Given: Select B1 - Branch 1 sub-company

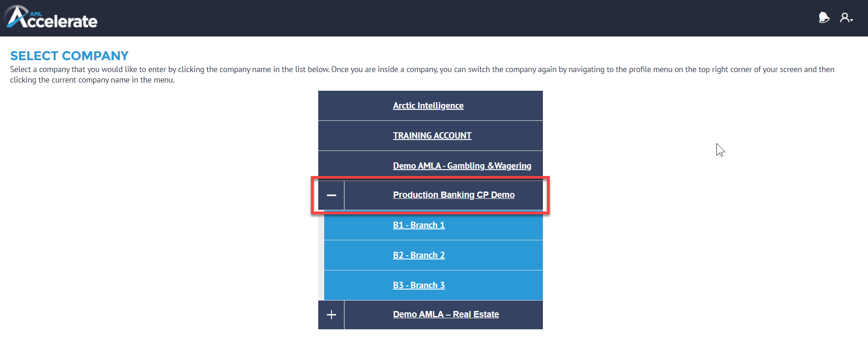Looking at the screenshot, I should [x=419, y=225].
